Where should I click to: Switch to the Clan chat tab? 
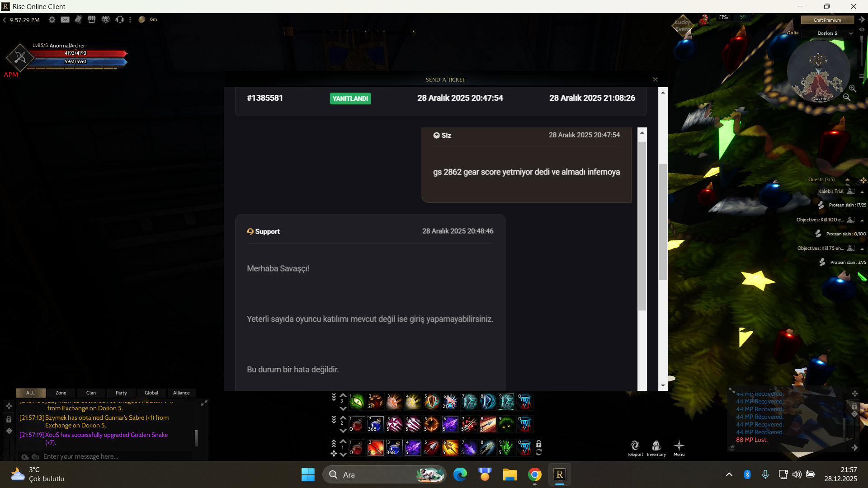(91, 393)
